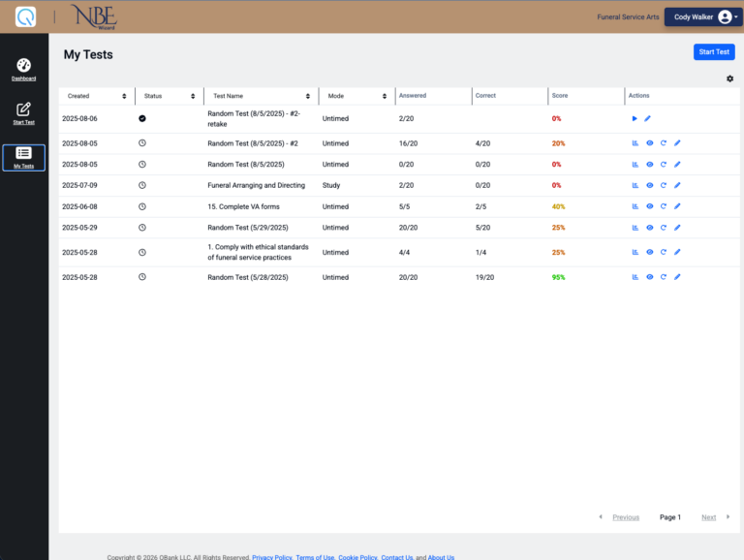This screenshot has width=744, height=560.
Task: Click the previous-page arrow beside Previous
Action: coord(601,516)
